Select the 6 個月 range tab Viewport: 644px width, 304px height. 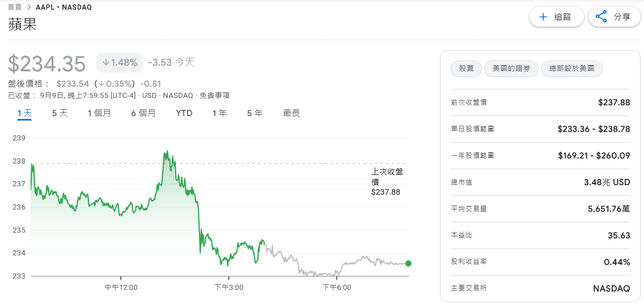pos(143,113)
